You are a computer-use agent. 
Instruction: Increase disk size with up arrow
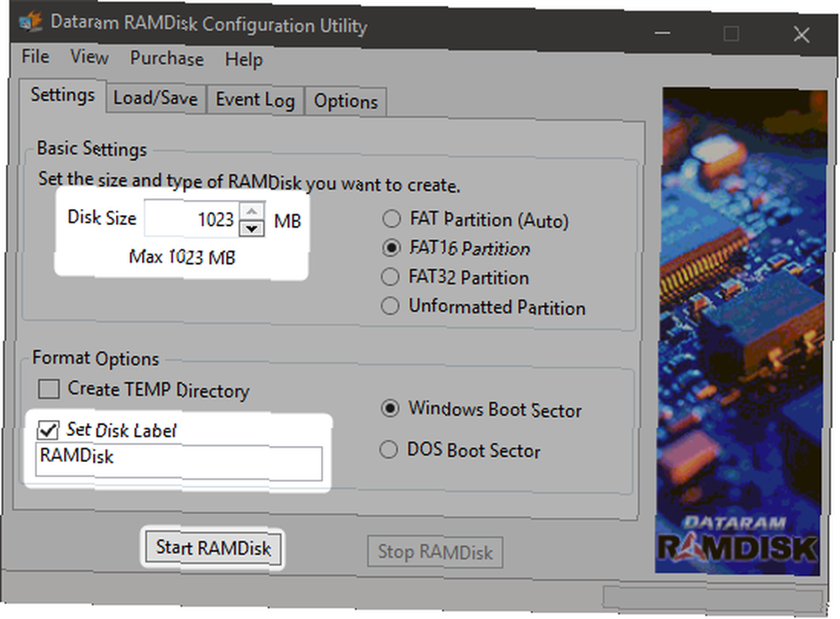point(252,211)
